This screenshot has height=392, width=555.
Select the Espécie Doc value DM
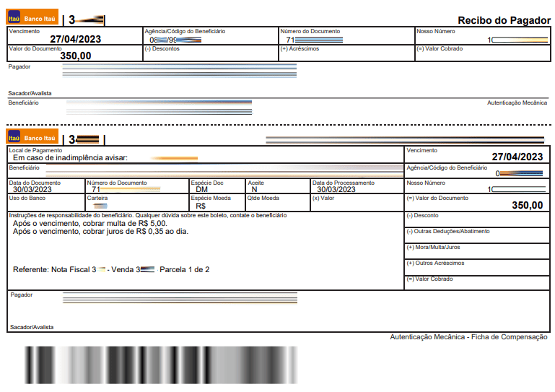[x=201, y=189]
